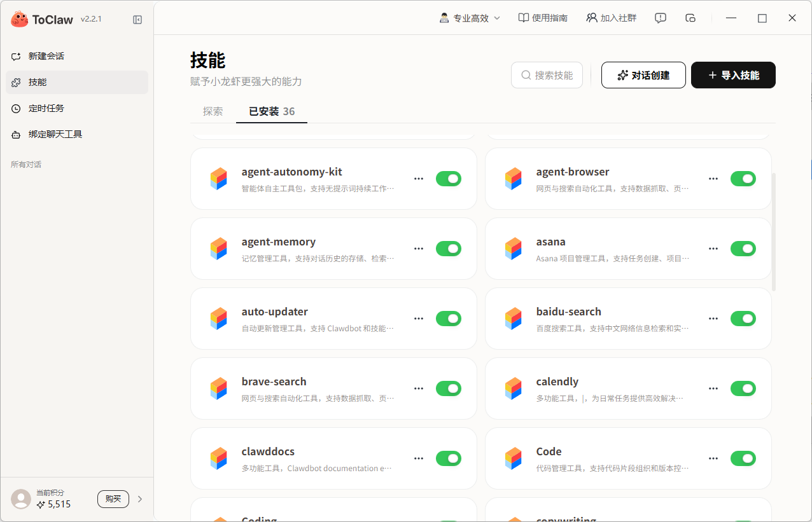Click the feedback exclamation bubble icon

coord(661,18)
